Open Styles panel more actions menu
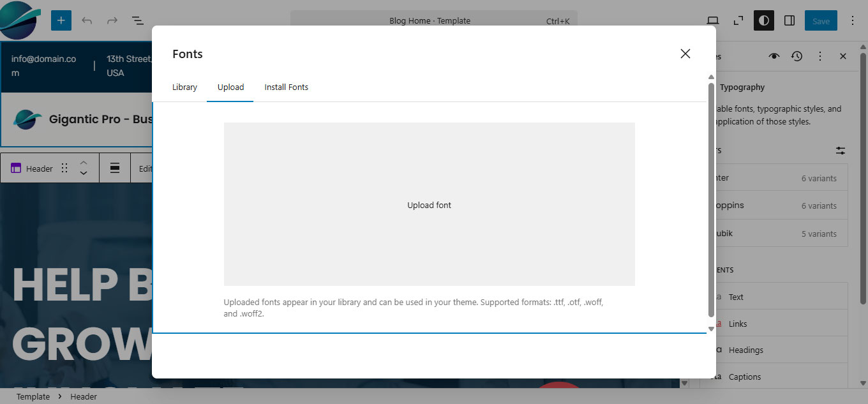The image size is (868, 404). click(820, 56)
